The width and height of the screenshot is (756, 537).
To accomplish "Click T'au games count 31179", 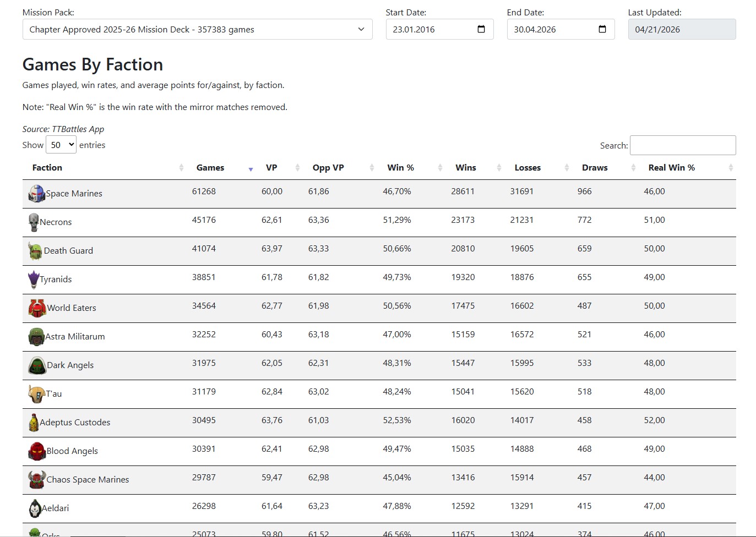I will tap(204, 392).
